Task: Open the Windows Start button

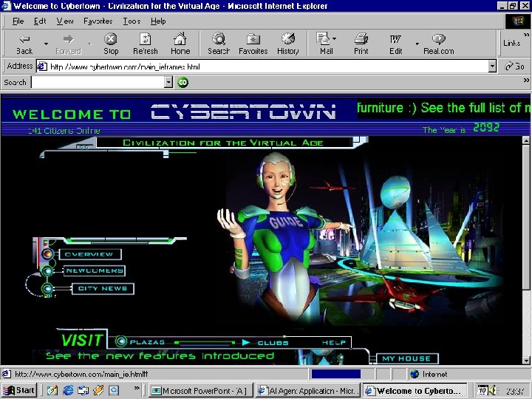Action: 19,390
